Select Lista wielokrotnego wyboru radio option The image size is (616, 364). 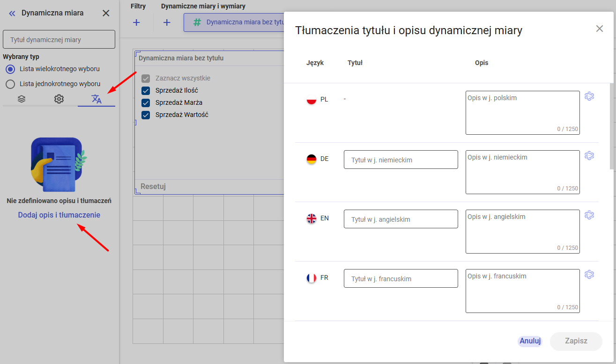pos(10,69)
